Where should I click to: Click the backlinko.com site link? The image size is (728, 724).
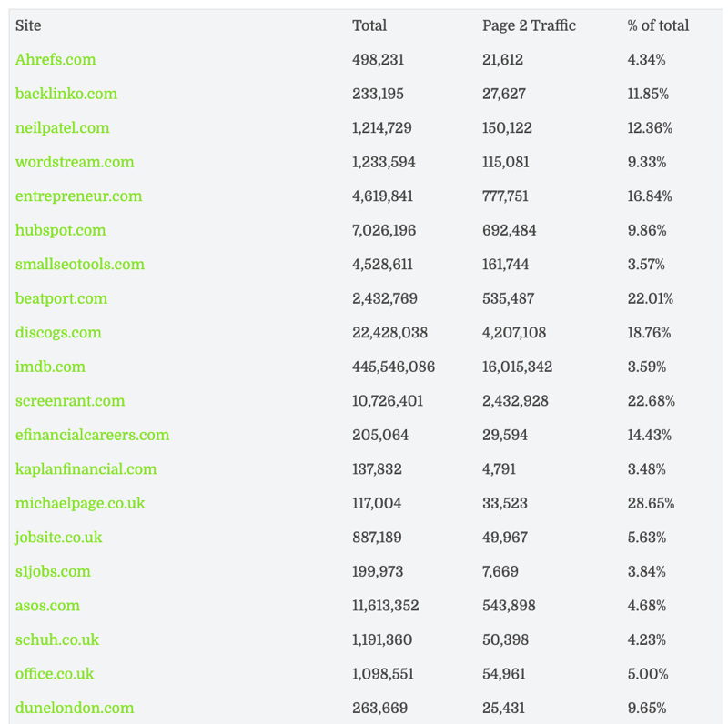pyautogui.click(x=66, y=94)
